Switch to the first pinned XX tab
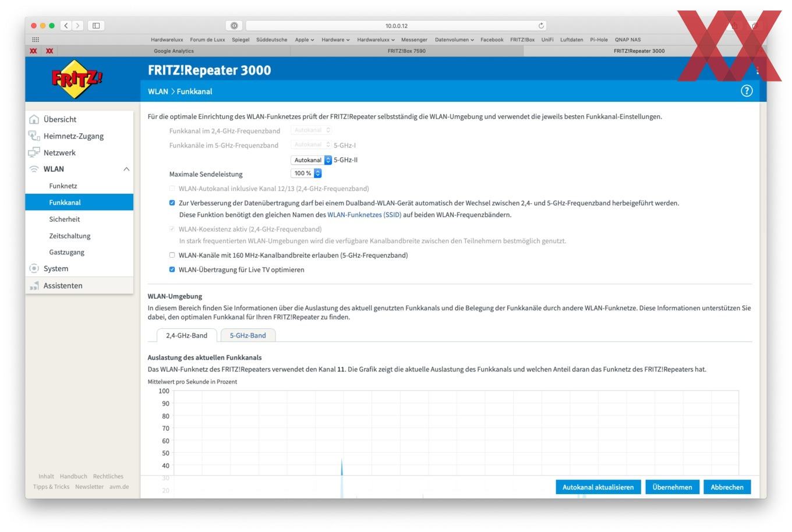This screenshot has width=792, height=532. click(33, 51)
